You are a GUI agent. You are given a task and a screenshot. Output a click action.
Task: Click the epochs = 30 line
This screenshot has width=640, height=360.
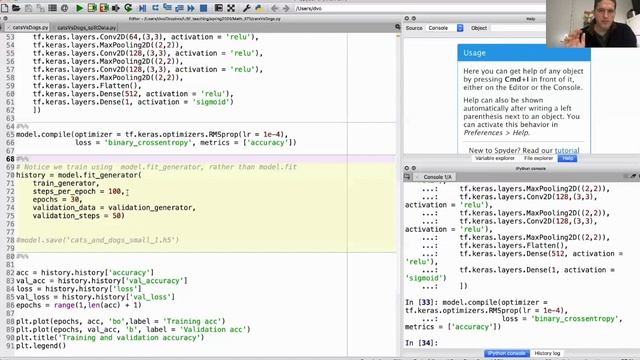57,200
